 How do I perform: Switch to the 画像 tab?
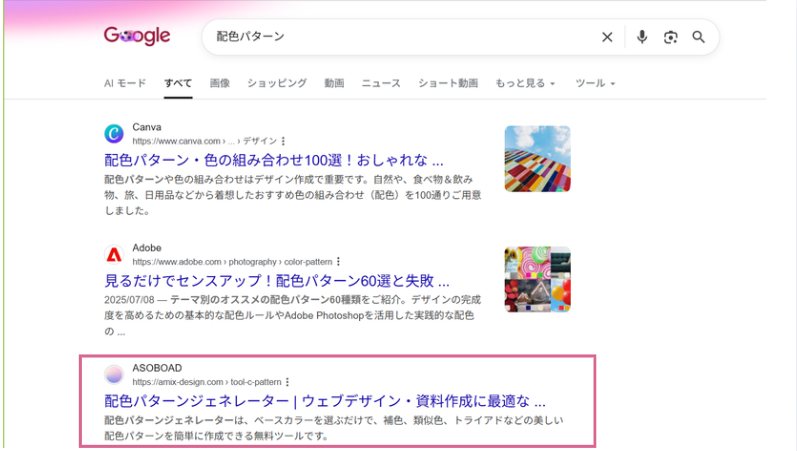220,83
